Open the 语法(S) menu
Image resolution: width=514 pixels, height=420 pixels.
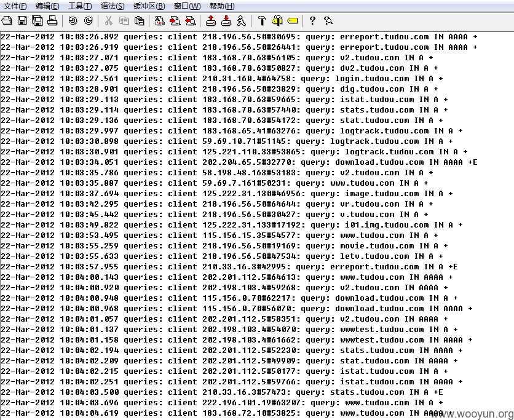[113, 6]
